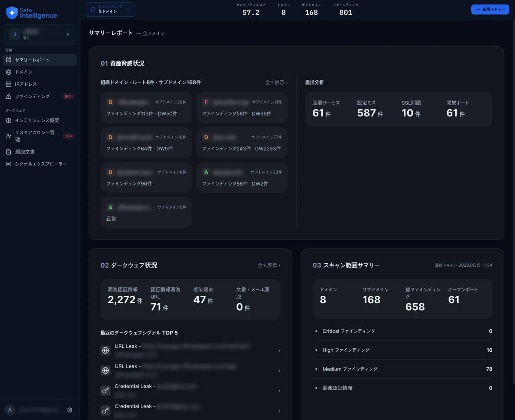
Task: Click the J organization avatar
Action: click(x=15, y=34)
